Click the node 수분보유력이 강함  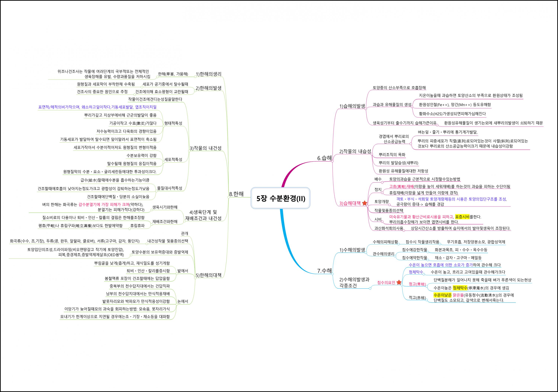pos(141,155)
